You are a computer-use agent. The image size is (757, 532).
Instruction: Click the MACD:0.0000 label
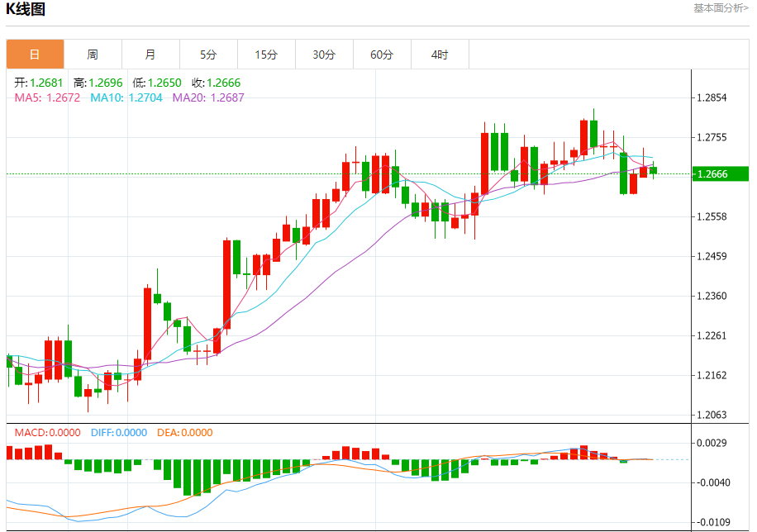point(47,433)
